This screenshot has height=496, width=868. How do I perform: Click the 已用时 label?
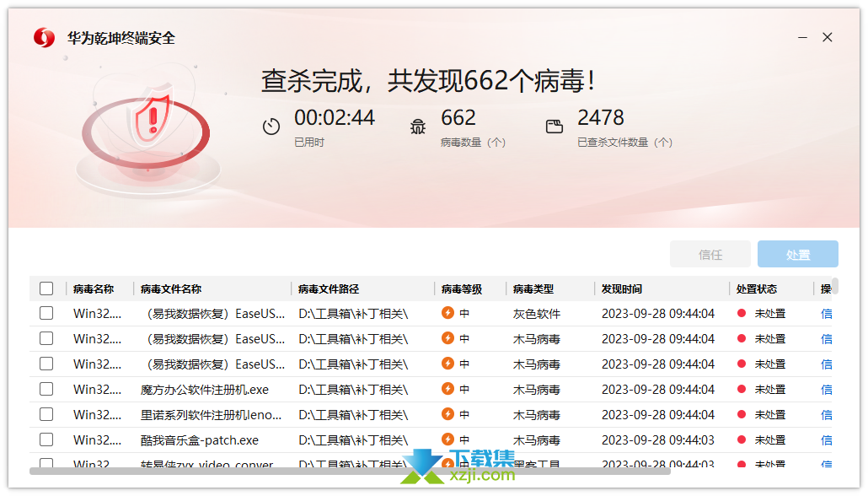tap(309, 143)
